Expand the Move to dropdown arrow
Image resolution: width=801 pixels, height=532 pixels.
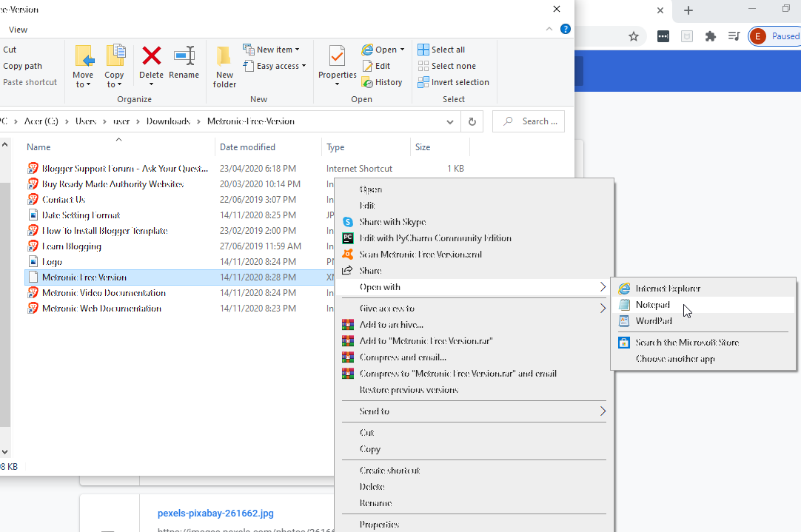point(88,85)
